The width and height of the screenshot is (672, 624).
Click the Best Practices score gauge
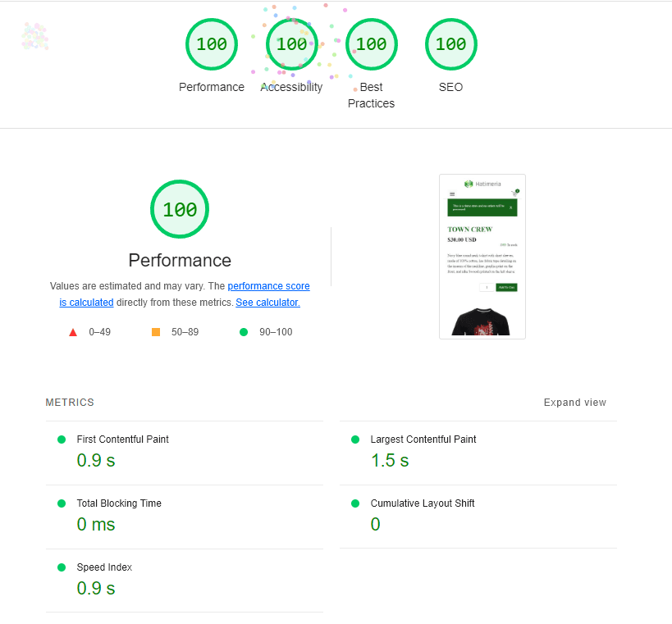click(x=371, y=44)
